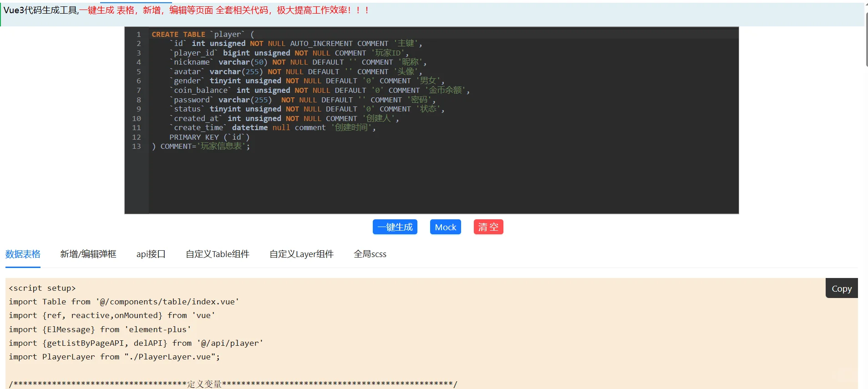Click the `player_id` bigint column line
Image resolution: width=868 pixels, height=389 pixels.
pos(289,53)
